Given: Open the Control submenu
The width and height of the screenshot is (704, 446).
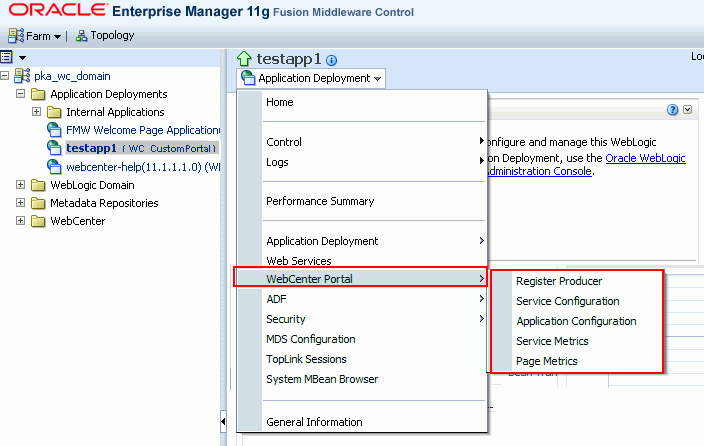Looking at the screenshot, I should pyautogui.click(x=361, y=142).
